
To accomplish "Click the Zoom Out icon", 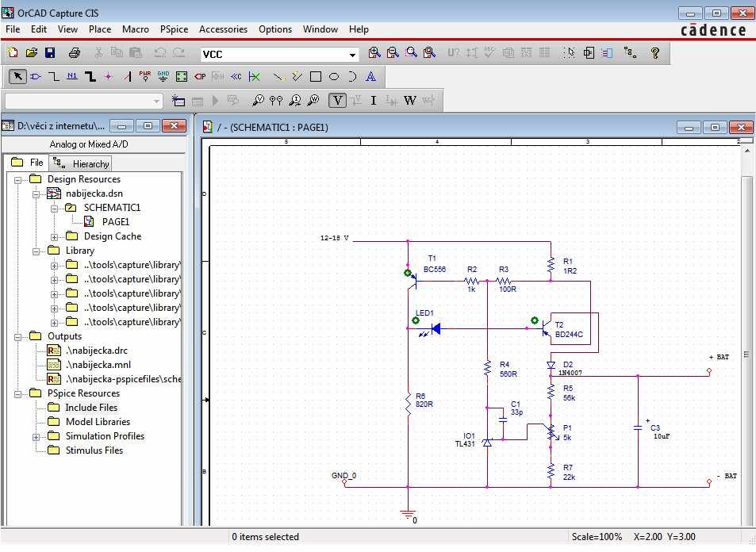I will click(393, 53).
